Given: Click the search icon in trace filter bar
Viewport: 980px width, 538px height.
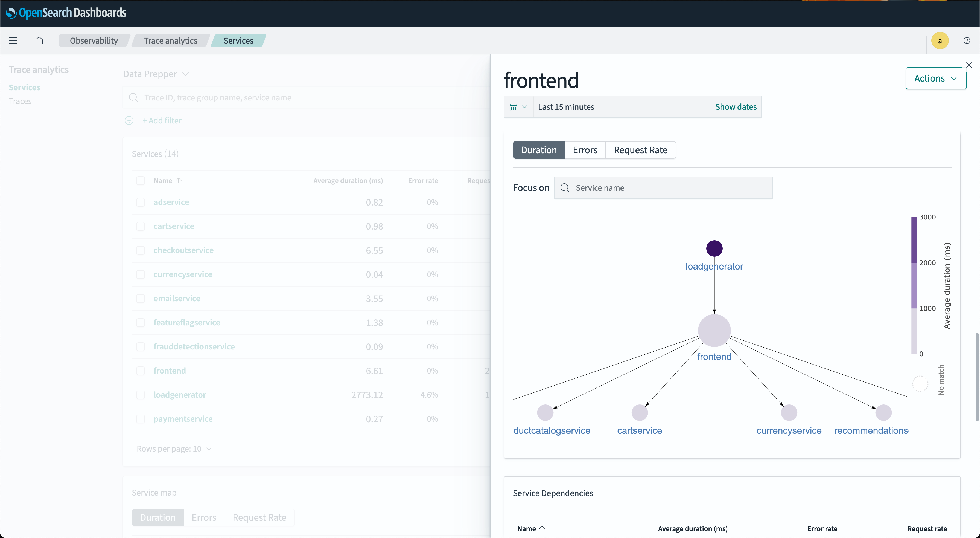Looking at the screenshot, I should coord(133,98).
